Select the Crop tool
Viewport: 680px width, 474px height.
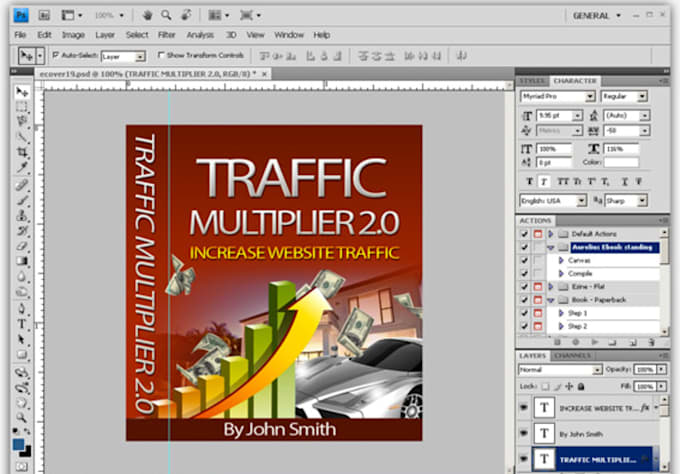21,152
